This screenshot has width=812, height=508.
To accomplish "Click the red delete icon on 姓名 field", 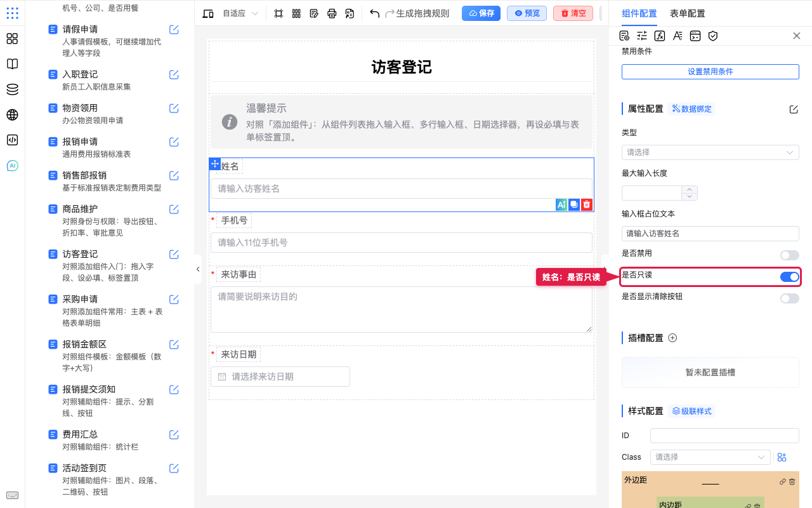I will (587, 204).
